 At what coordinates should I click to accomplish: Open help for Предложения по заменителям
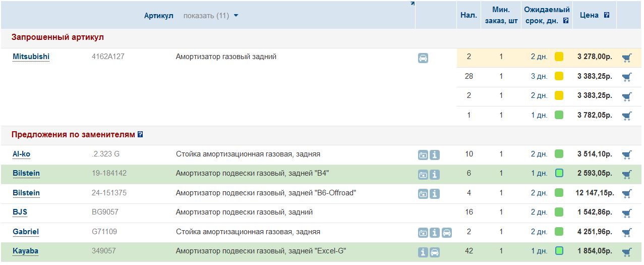click(x=140, y=135)
